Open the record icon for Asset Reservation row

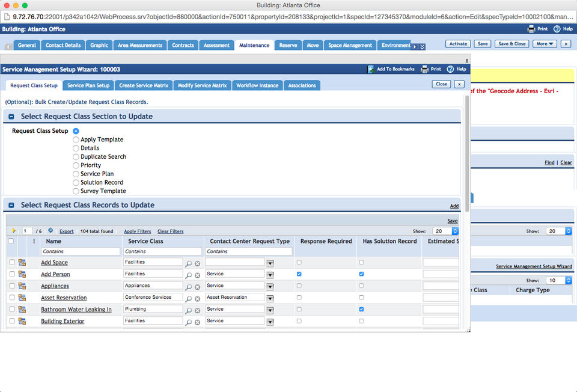pyautogui.click(x=22, y=298)
